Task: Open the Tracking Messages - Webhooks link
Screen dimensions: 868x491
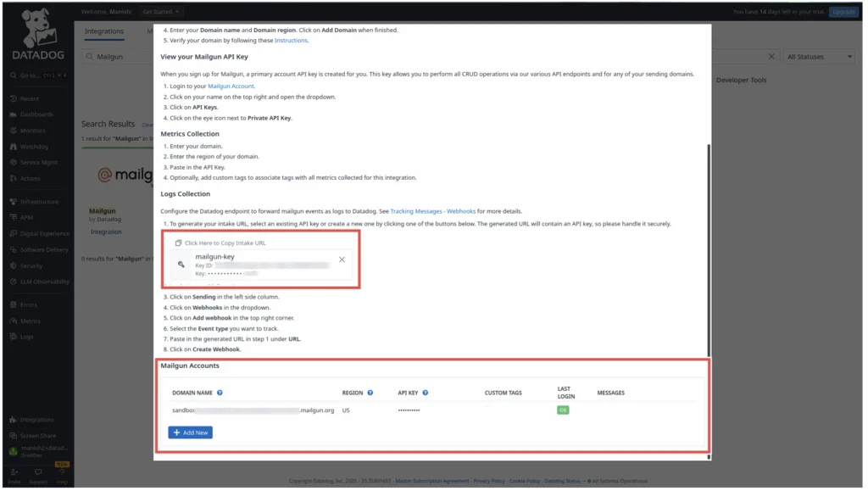Action: pos(433,211)
